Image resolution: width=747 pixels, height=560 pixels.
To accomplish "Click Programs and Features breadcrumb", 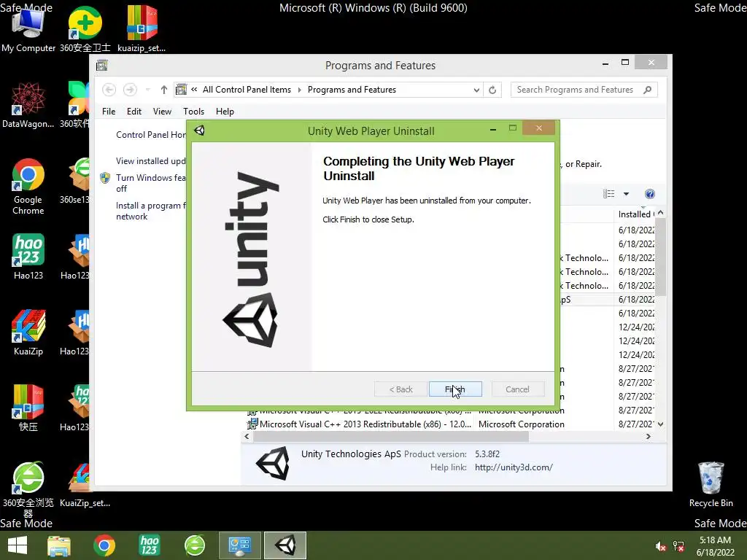I will 352,90.
